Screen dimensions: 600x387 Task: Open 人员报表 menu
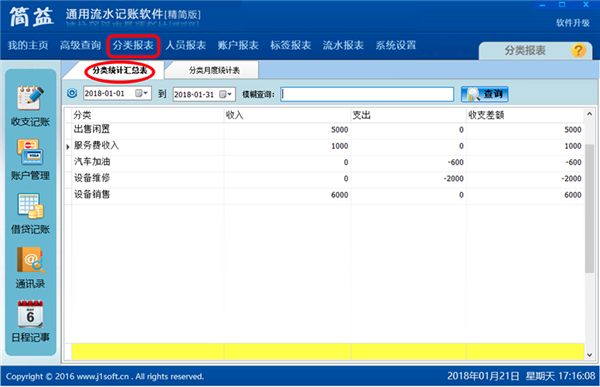click(x=186, y=45)
